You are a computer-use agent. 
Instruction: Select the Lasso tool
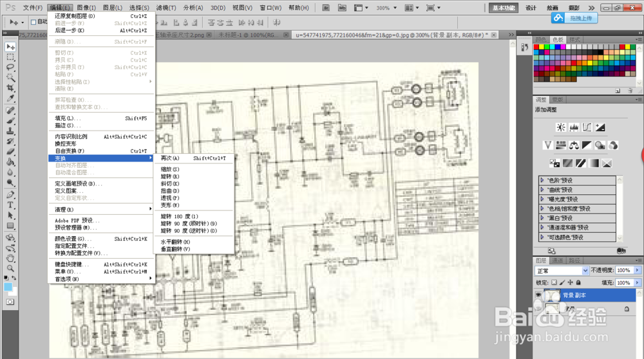pos(10,68)
